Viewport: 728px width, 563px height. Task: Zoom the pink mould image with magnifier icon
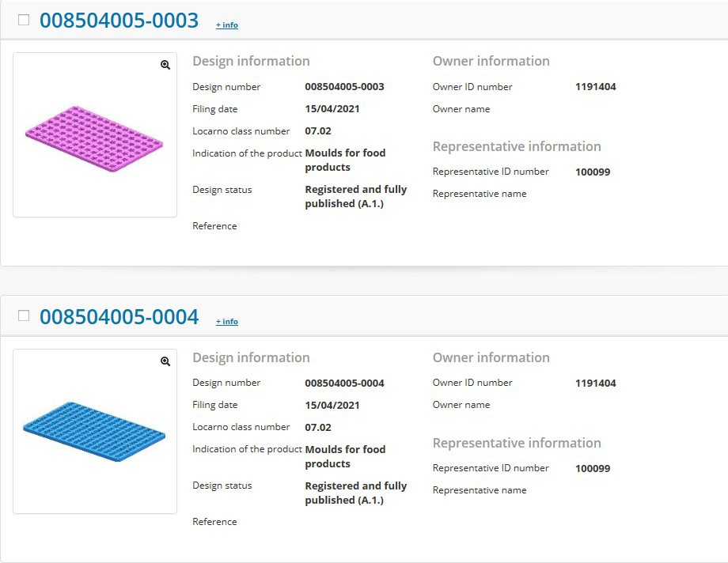pos(165,66)
